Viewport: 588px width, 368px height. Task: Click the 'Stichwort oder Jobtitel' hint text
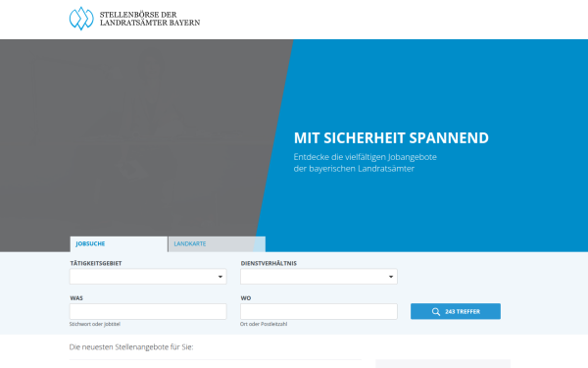[x=95, y=324]
